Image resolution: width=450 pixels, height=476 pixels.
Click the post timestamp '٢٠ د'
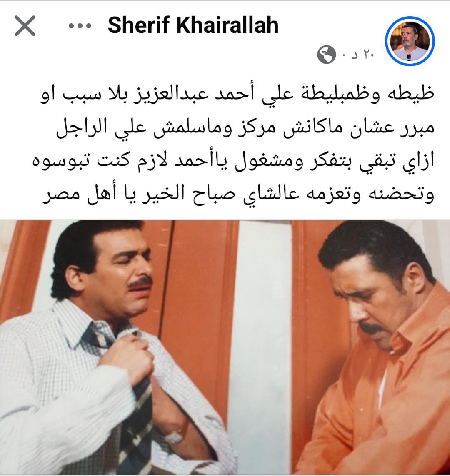[363, 55]
